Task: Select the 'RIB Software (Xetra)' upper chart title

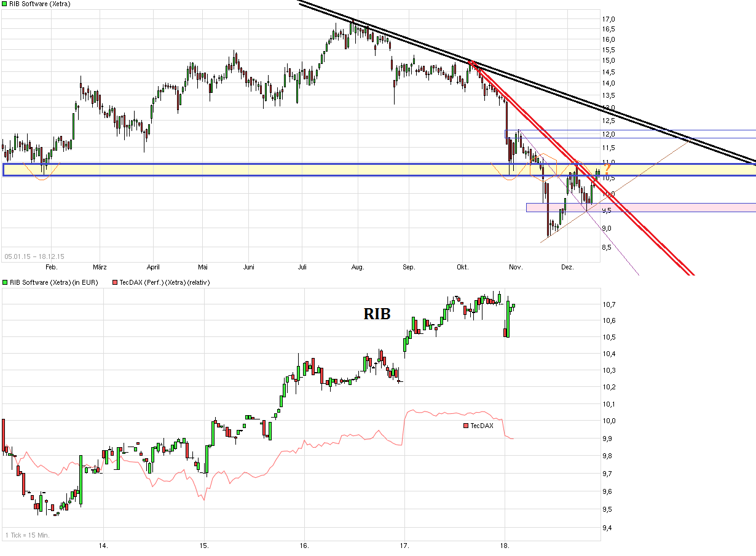Action: pyautogui.click(x=40, y=4)
